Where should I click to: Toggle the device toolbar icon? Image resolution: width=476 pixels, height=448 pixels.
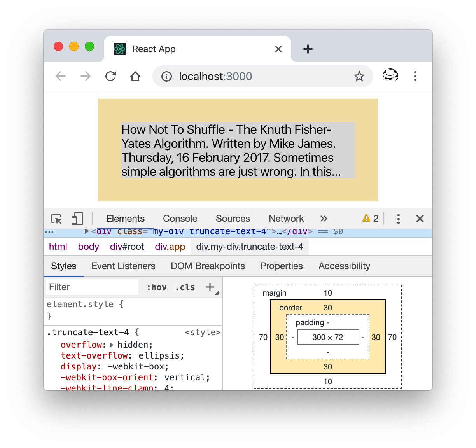[77, 219]
